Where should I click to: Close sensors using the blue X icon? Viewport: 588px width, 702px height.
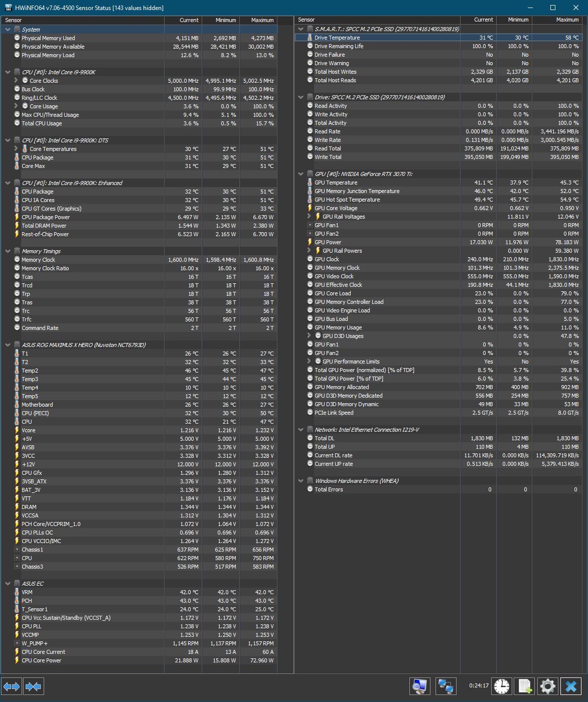(x=571, y=685)
